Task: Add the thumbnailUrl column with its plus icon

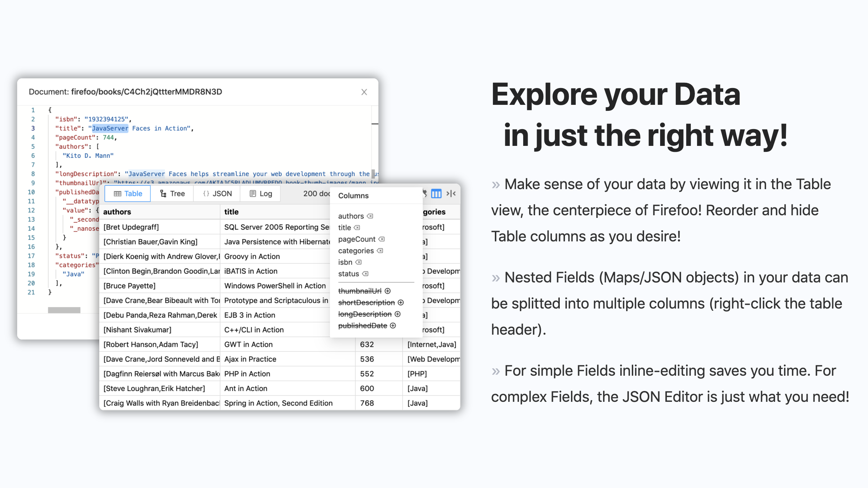Action: pyautogui.click(x=388, y=291)
